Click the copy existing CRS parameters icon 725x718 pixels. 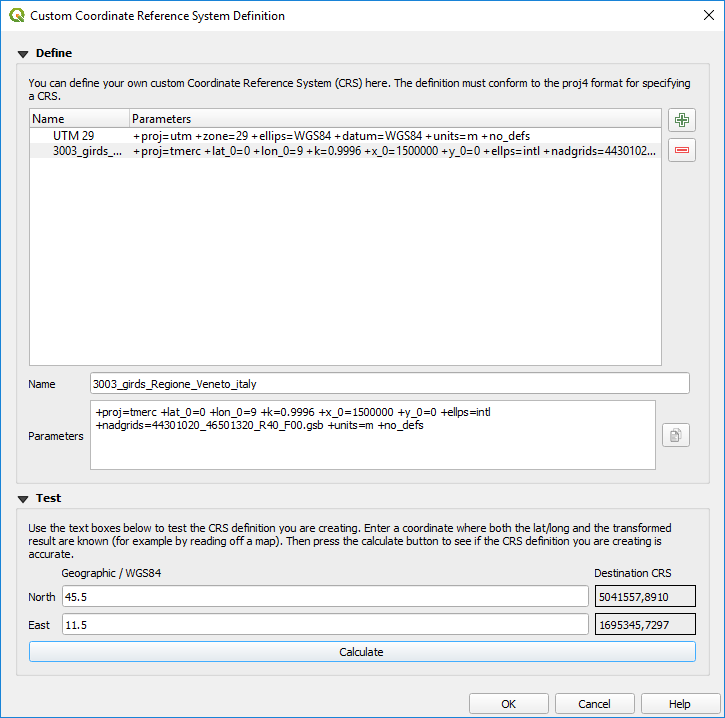point(676,435)
